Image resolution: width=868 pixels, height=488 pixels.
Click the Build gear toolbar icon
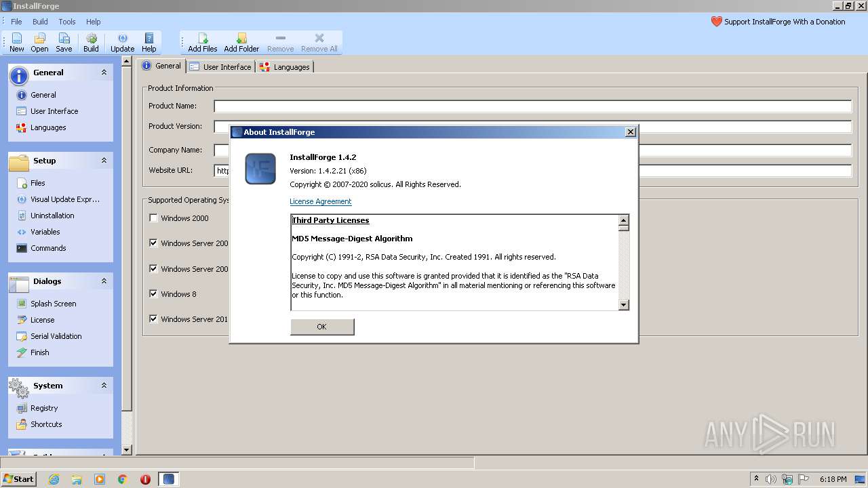pyautogui.click(x=91, y=42)
